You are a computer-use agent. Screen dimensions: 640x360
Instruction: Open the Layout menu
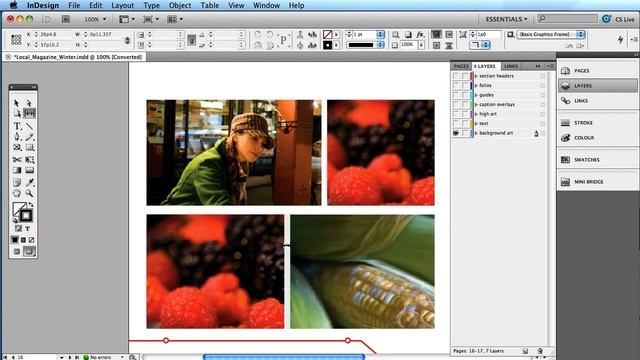[x=122, y=5]
